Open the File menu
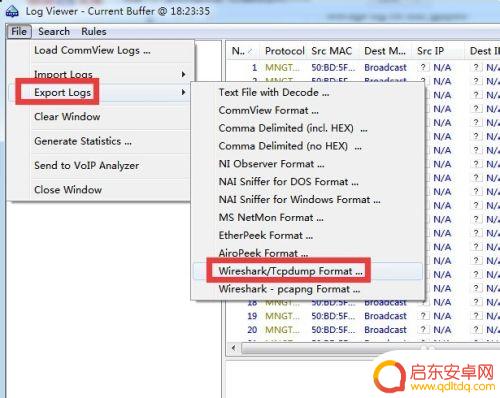 pos(19,32)
